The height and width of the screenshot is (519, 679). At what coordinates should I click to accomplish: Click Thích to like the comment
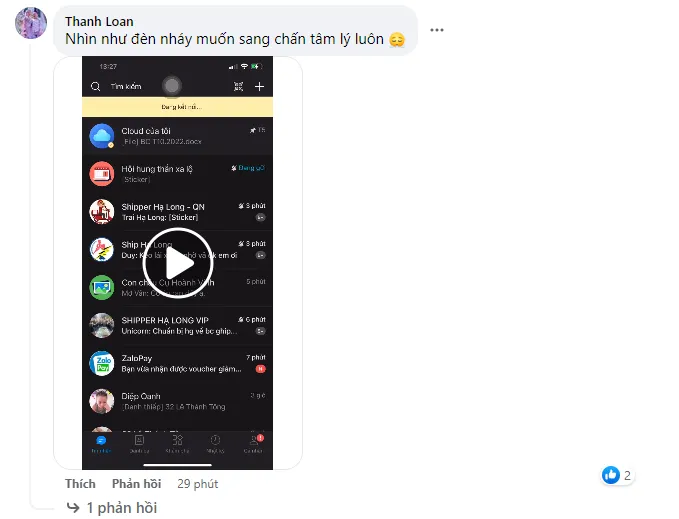coord(80,484)
